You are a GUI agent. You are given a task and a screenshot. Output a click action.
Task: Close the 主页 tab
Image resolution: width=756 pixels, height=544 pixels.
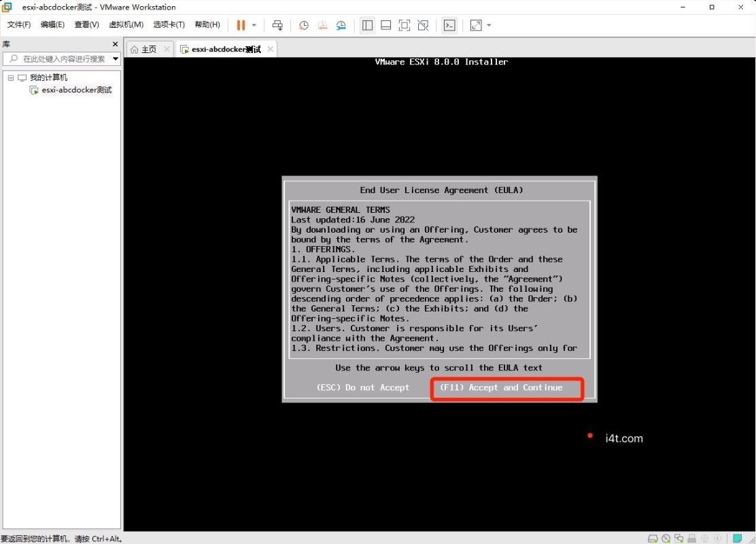(167, 49)
